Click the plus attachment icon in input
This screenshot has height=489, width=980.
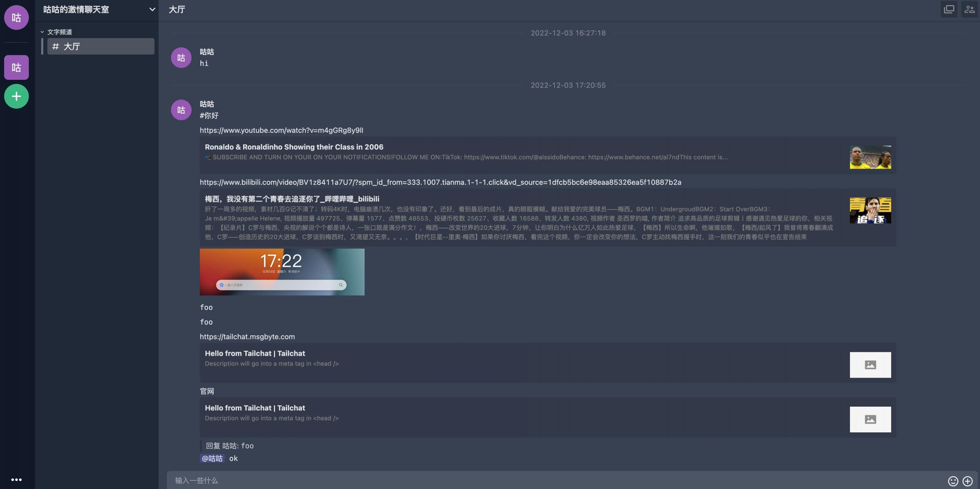[x=967, y=481]
